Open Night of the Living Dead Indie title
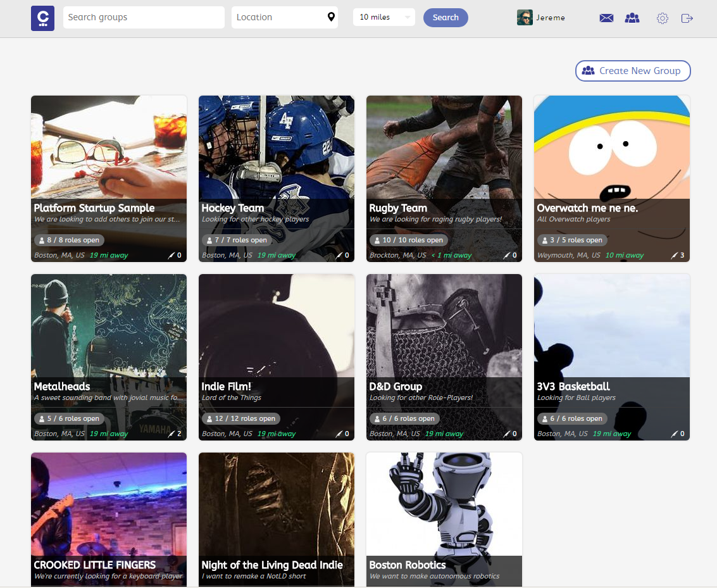Viewport: 717px width, 588px height. pos(272,565)
